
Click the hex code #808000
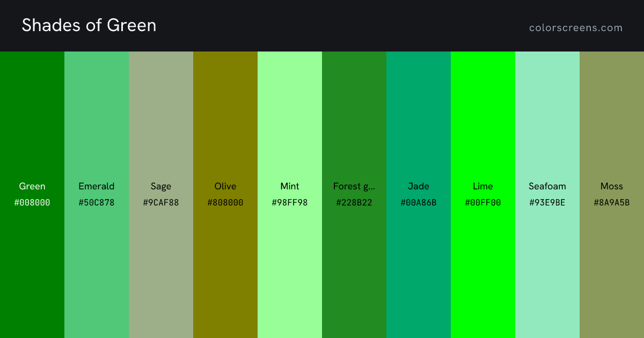225,203
